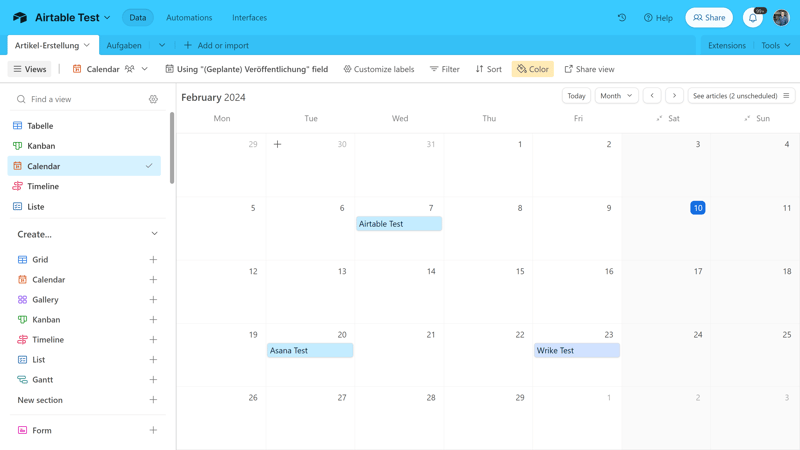Click plus icon on Tuesday 30 cell

click(278, 144)
